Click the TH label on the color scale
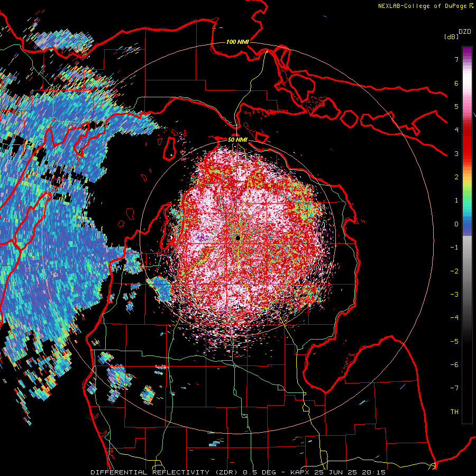Screen dimensions: 476x476 (x=454, y=412)
